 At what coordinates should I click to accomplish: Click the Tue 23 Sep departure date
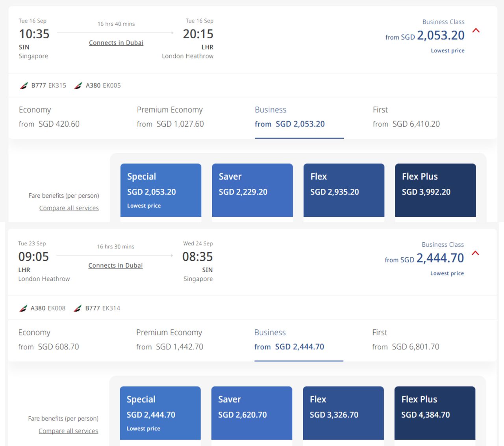click(x=32, y=243)
